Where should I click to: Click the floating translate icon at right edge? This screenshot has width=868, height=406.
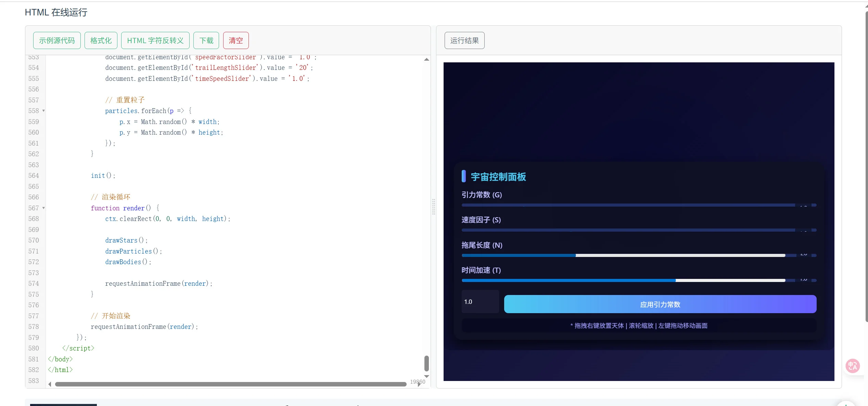click(x=853, y=366)
